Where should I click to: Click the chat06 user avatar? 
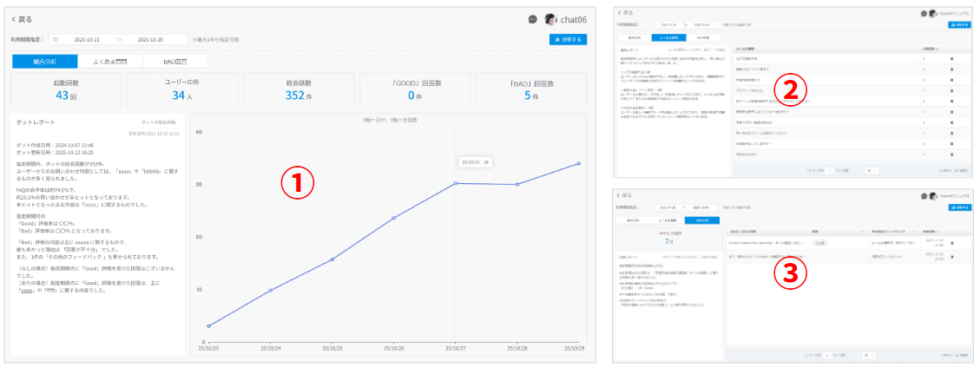550,19
